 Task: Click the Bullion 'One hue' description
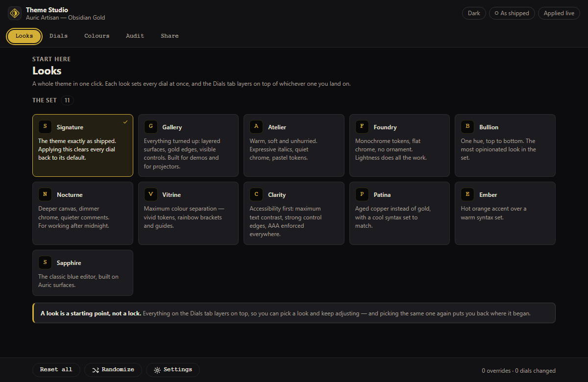(498, 149)
